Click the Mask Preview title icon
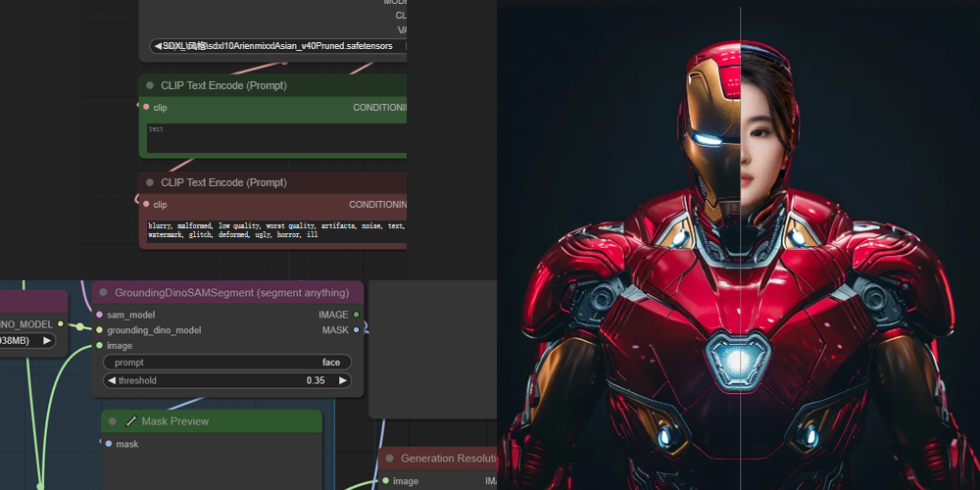This screenshot has height=490, width=980. [x=130, y=421]
